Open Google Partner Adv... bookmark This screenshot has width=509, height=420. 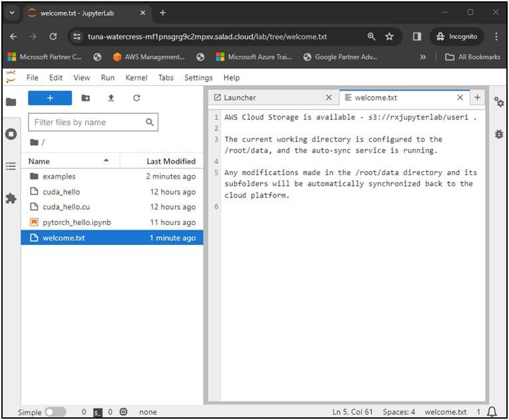coord(340,57)
